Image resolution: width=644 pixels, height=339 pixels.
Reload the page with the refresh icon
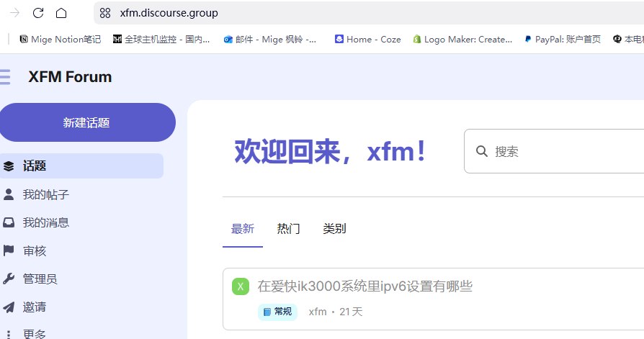38,13
